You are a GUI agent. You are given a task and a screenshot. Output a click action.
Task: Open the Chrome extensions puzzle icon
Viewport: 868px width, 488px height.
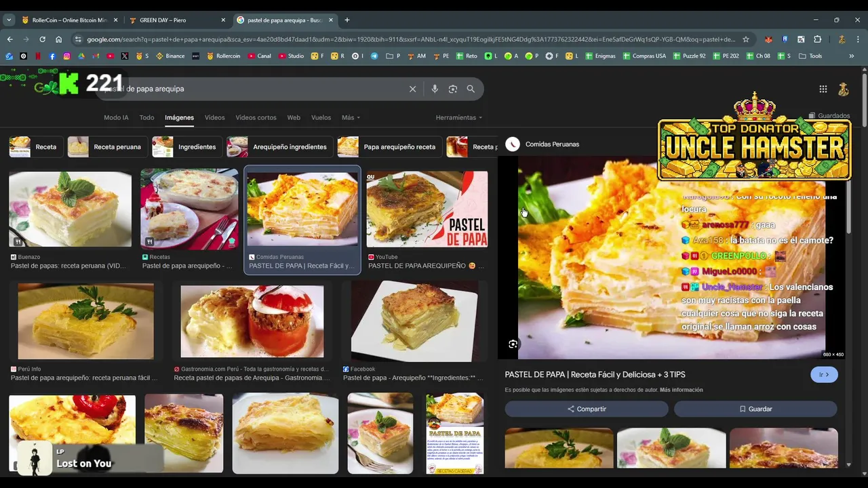(x=817, y=39)
